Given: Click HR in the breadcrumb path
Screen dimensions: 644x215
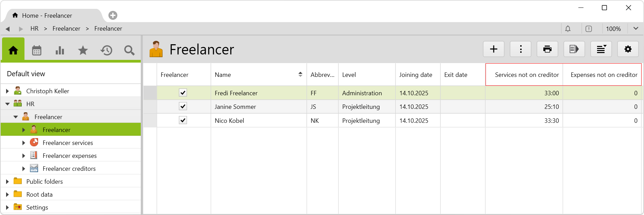Looking at the screenshot, I should coord(34,29).
